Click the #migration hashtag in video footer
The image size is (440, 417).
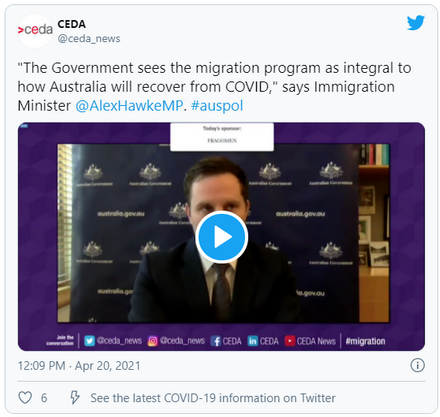(x=365, y=341)
